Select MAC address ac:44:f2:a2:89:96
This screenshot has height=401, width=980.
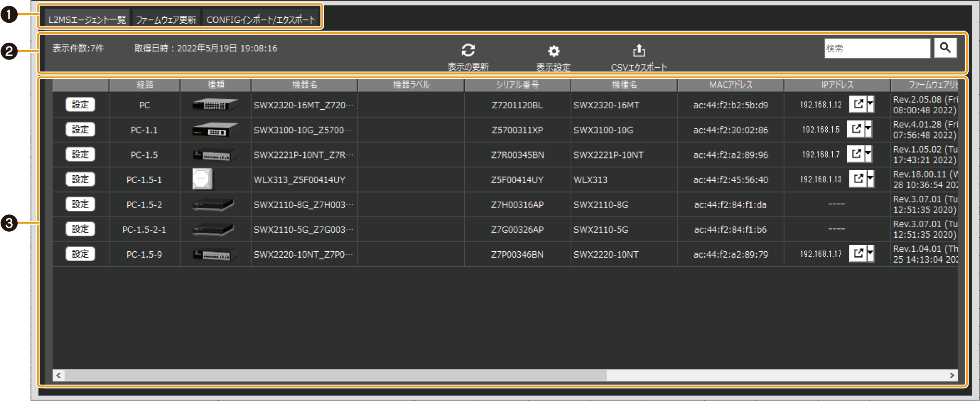730,155
